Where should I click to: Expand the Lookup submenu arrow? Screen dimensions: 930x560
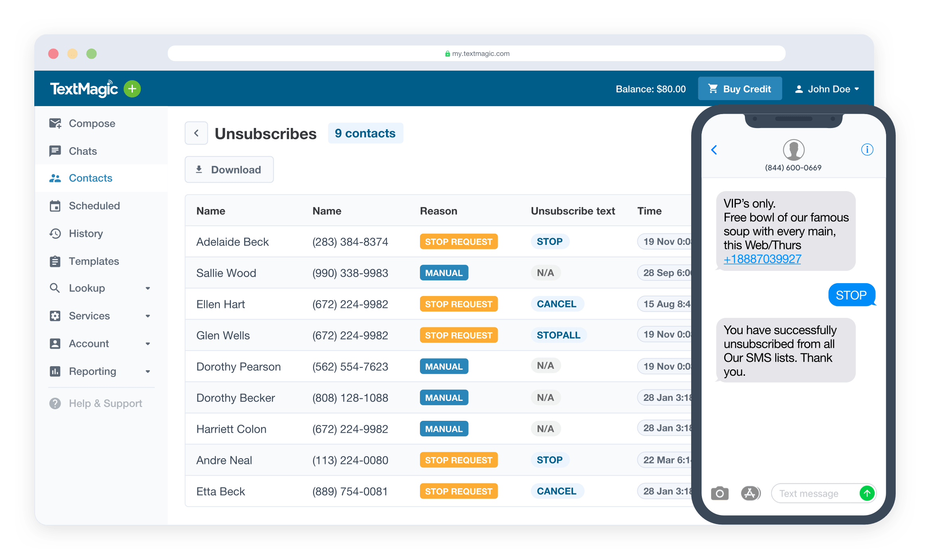click(x=148, y=288)
